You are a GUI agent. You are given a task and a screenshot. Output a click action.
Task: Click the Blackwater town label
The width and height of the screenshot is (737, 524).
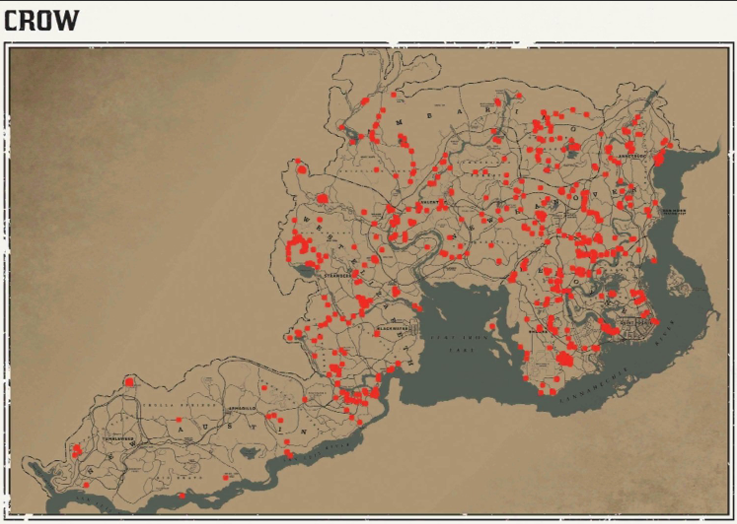[x=393, y=327]
